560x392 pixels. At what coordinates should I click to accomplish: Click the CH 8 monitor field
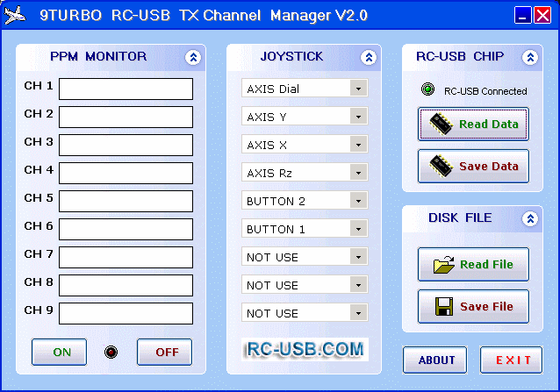(x=126, y=285)
